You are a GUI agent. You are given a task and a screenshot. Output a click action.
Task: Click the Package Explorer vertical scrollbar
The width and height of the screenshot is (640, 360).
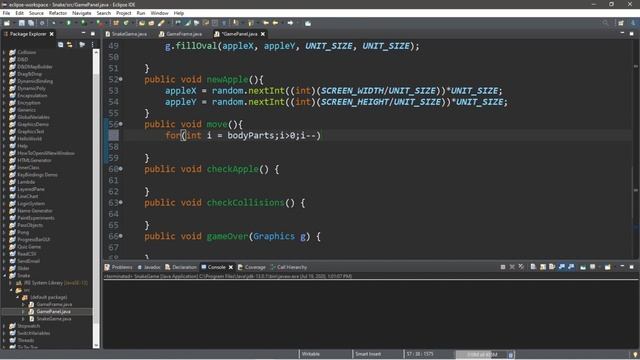96,199
